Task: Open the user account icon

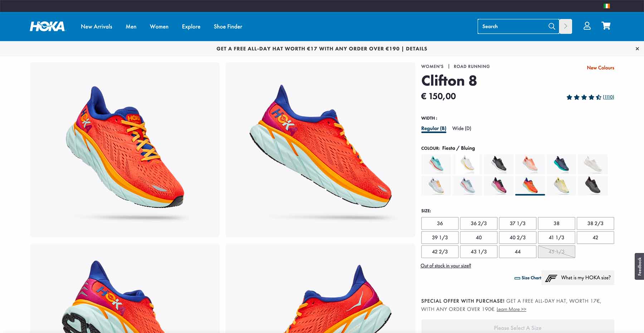Action: point(587,26)
